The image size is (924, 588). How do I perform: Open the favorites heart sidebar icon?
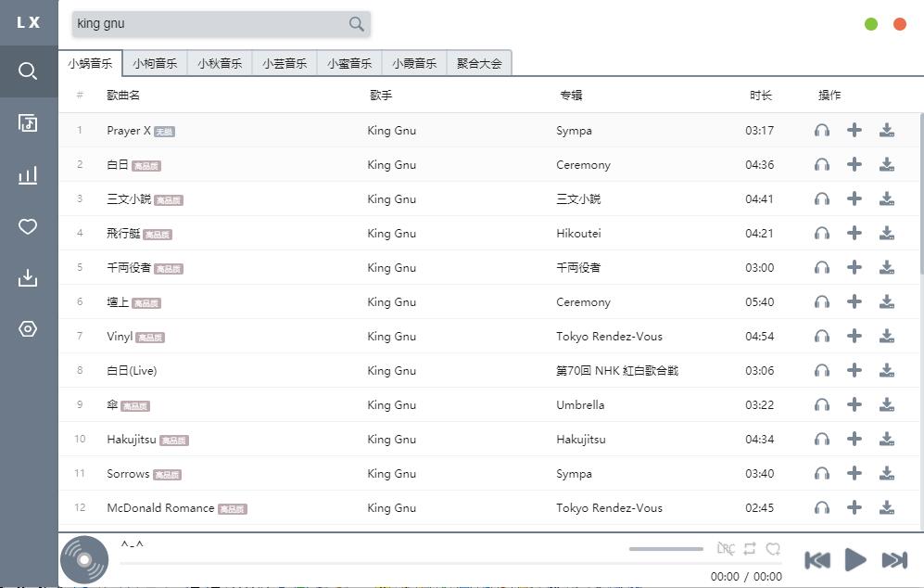point(28,226)
